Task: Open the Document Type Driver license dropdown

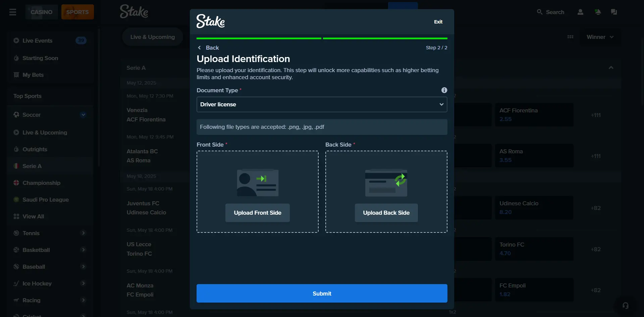Action: (322, 104)
